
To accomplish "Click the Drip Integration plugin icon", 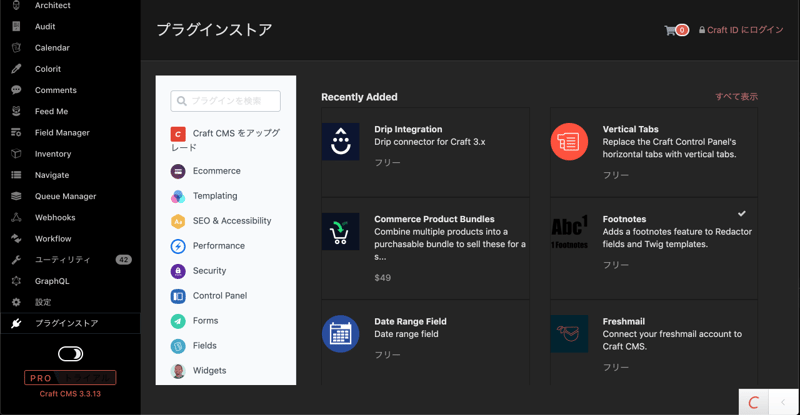I will (x=340, y=142).
